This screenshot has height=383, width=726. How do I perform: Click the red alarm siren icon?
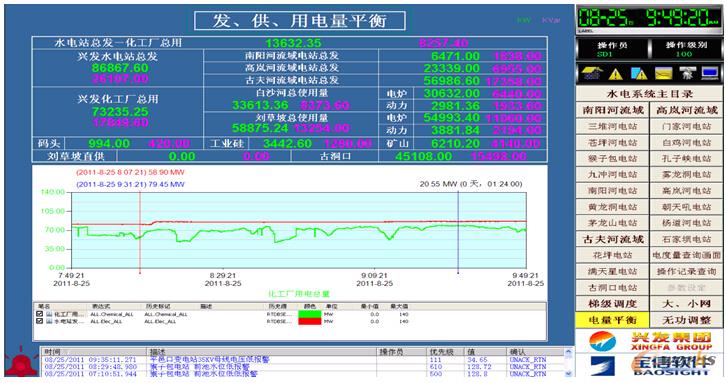[20, 362]
